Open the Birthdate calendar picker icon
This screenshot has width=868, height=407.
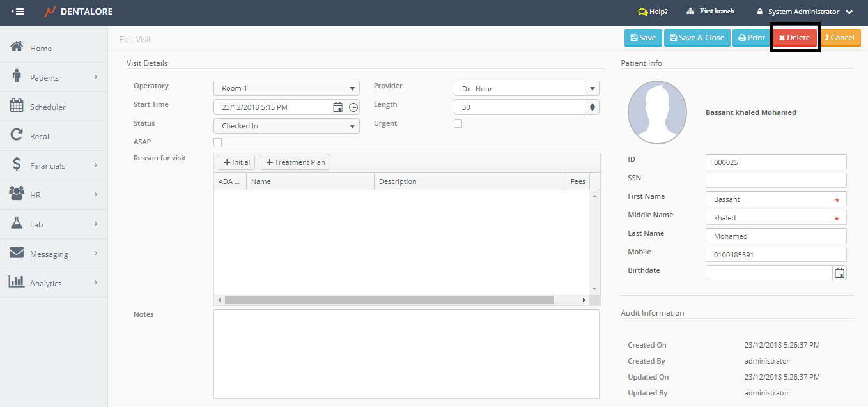[839, 273]
